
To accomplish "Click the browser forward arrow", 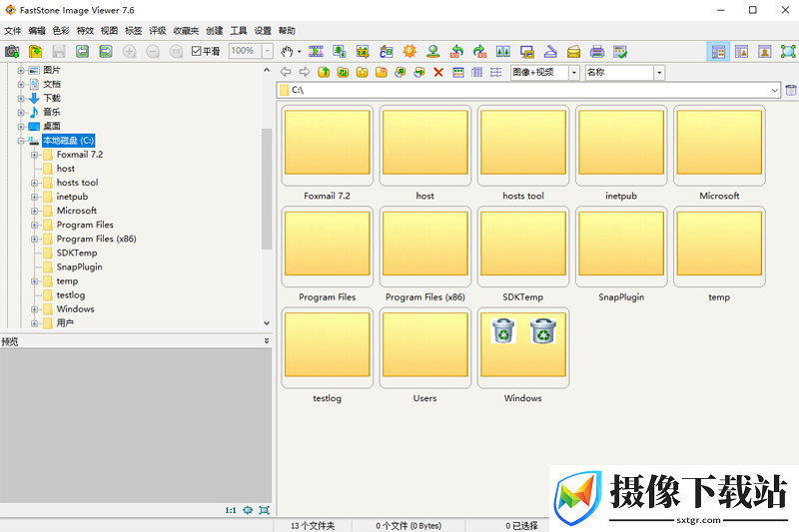I will click(305, 72).
